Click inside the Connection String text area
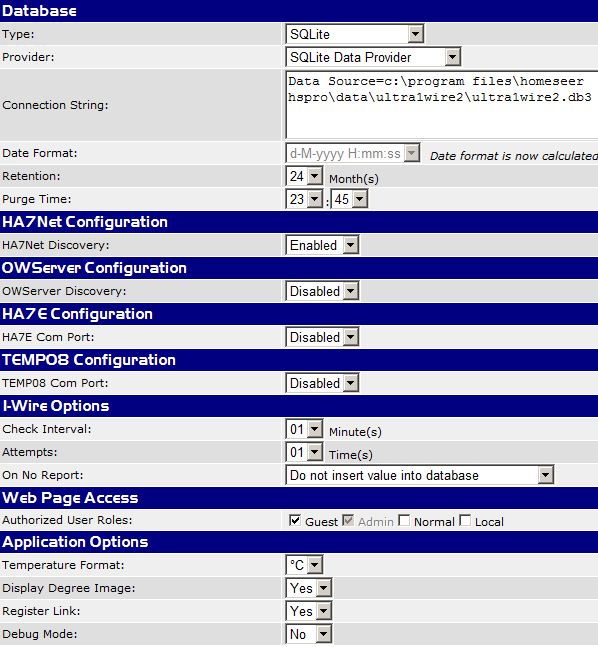This screenshot has width=598, height=647. click(442, 105)
